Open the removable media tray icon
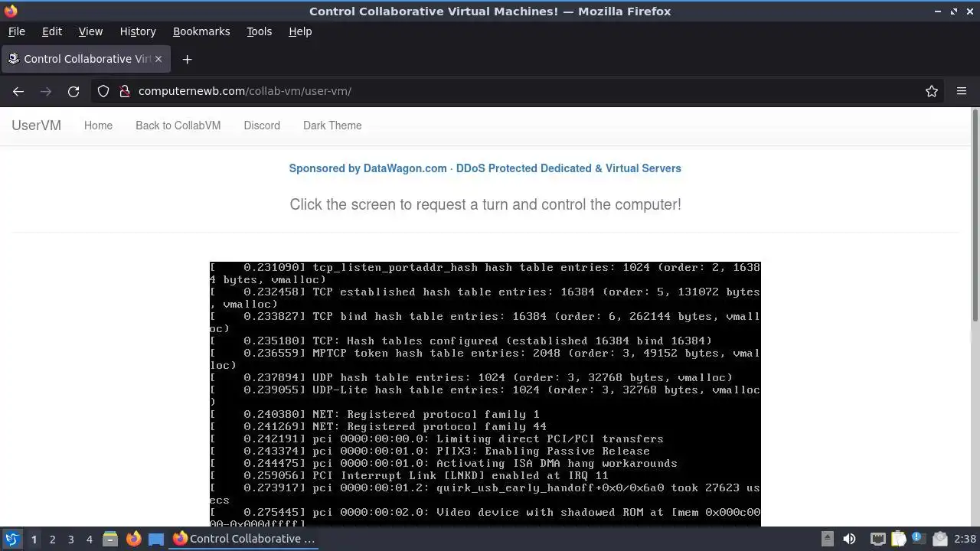Image resolution: width=980 pixels, height=551 pixels. coord(827,539)
